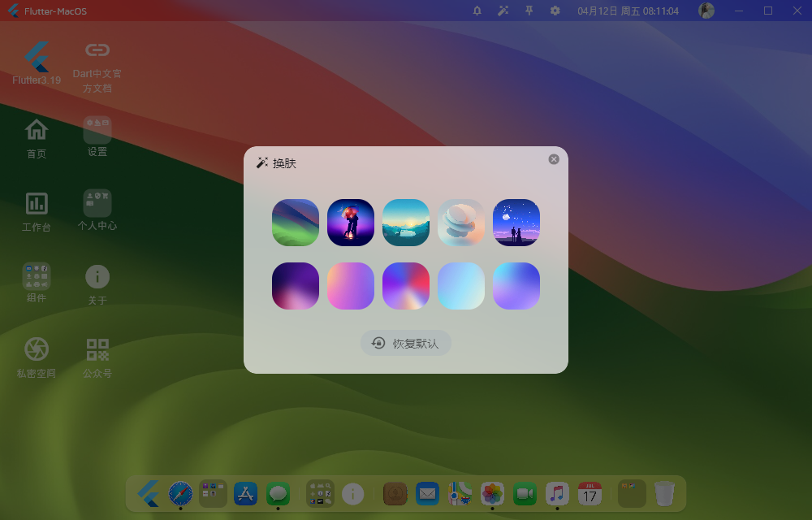Open the settings gear in the top bar
This screenshot has height=520, width=812.
point(555,11)
